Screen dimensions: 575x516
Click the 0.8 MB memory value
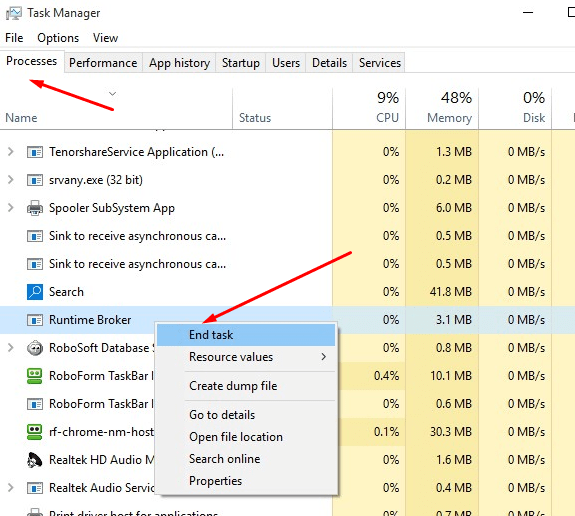454,348
